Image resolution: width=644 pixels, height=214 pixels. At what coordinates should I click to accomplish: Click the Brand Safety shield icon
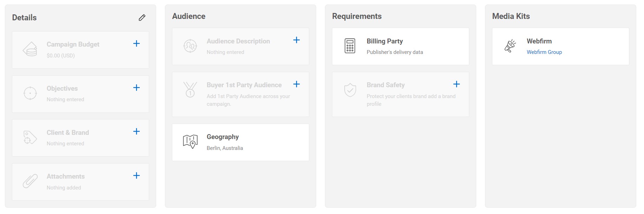[350, 90]
